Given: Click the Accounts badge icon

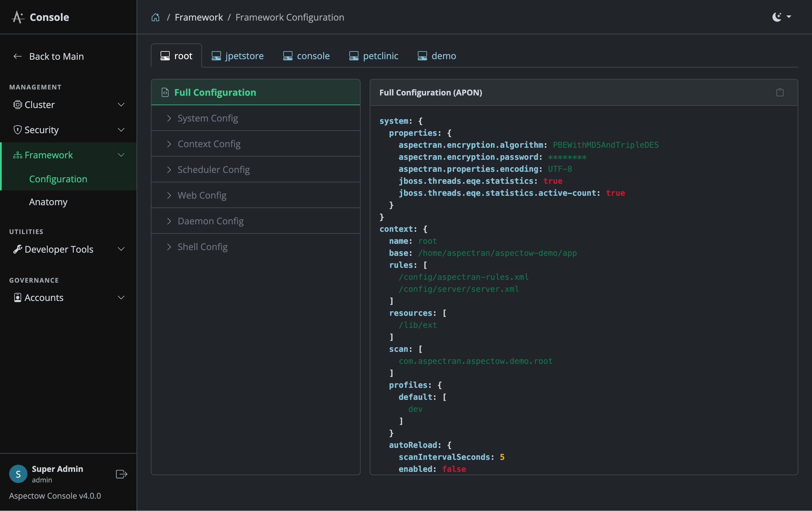Looking at the screenshot, I should pos(17,298).
